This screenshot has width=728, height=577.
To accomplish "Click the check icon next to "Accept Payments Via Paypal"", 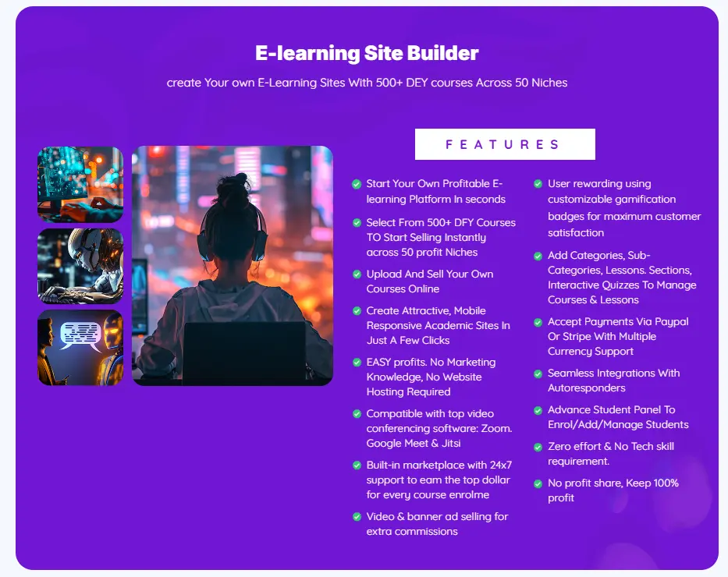I will (x=538, y=322).
